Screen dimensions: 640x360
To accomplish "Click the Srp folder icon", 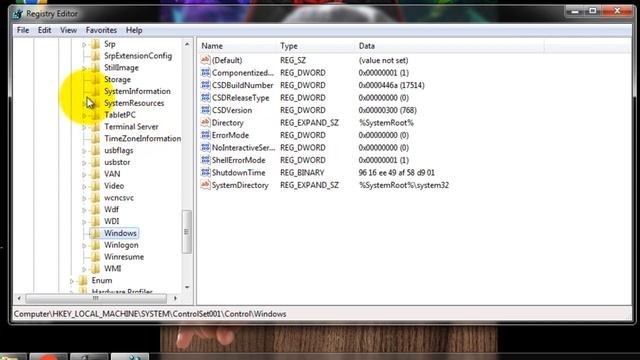I will click(x=95, y=44).
